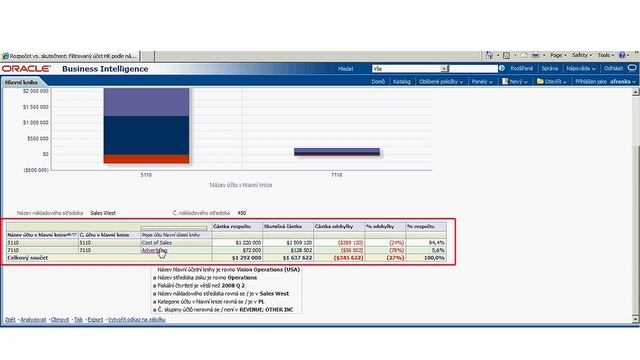Screen dimensions: 640x360
Task: Click the search text input field
Action: (473, 69)
